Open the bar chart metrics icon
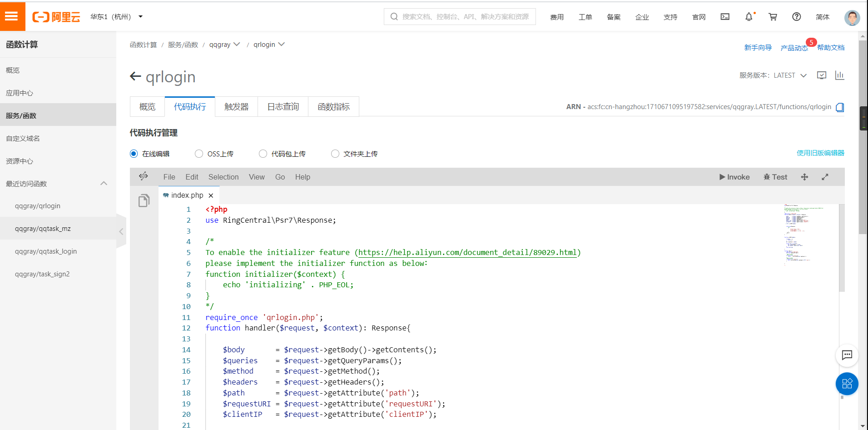 point(839,75)
